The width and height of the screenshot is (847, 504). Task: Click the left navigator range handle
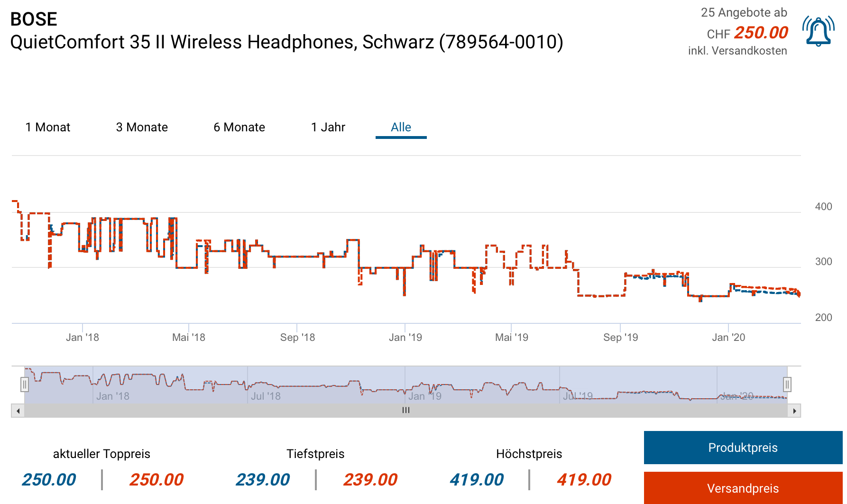click(25, 385)
